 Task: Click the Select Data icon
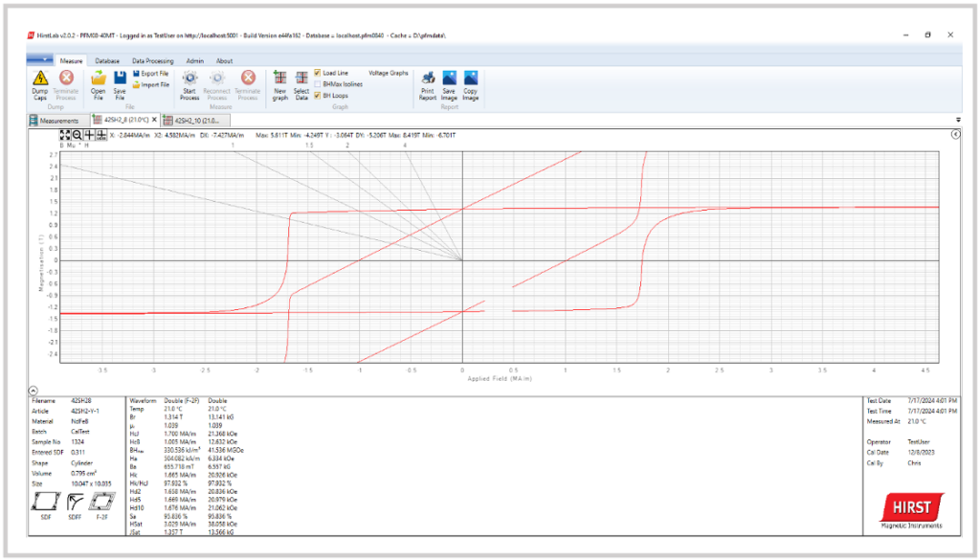pyautogui.click(x=301, y=78)
